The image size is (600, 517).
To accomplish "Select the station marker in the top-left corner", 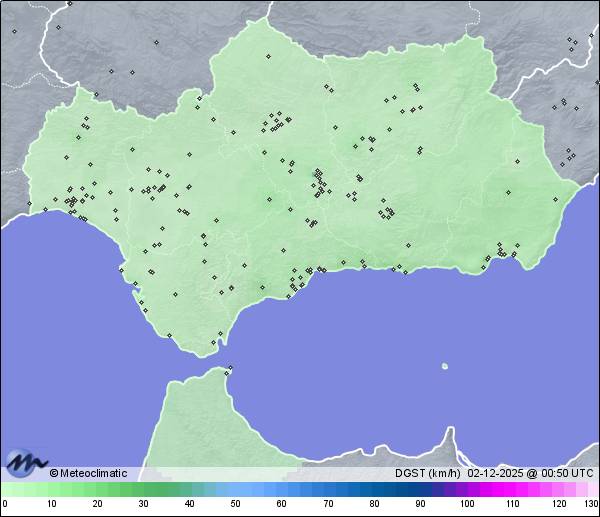I will (x=14, y=31).
